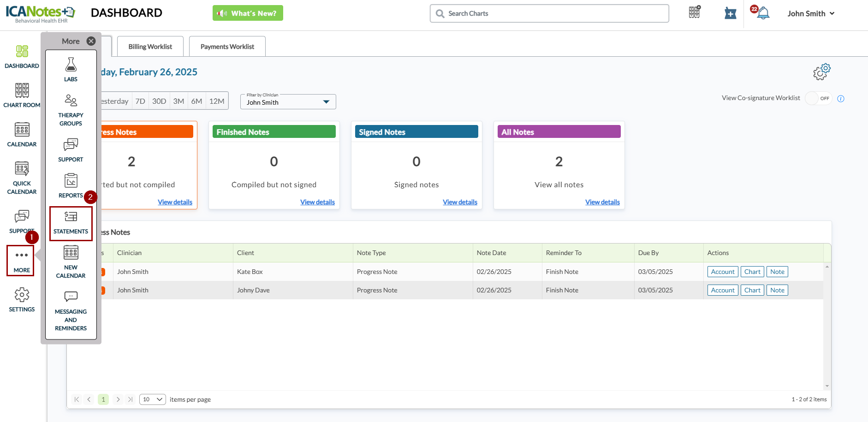
Task: Switch to Billing Worklist tab
Action: 150,47
